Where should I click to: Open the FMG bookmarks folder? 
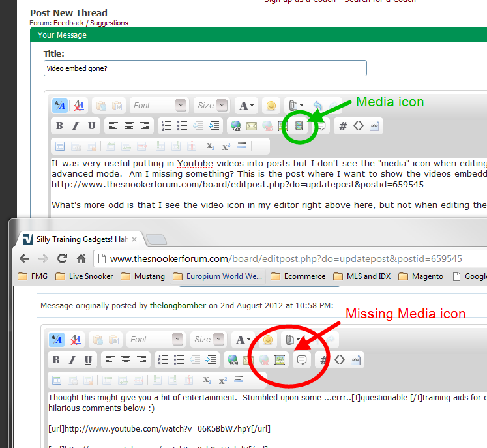(33, 276)
